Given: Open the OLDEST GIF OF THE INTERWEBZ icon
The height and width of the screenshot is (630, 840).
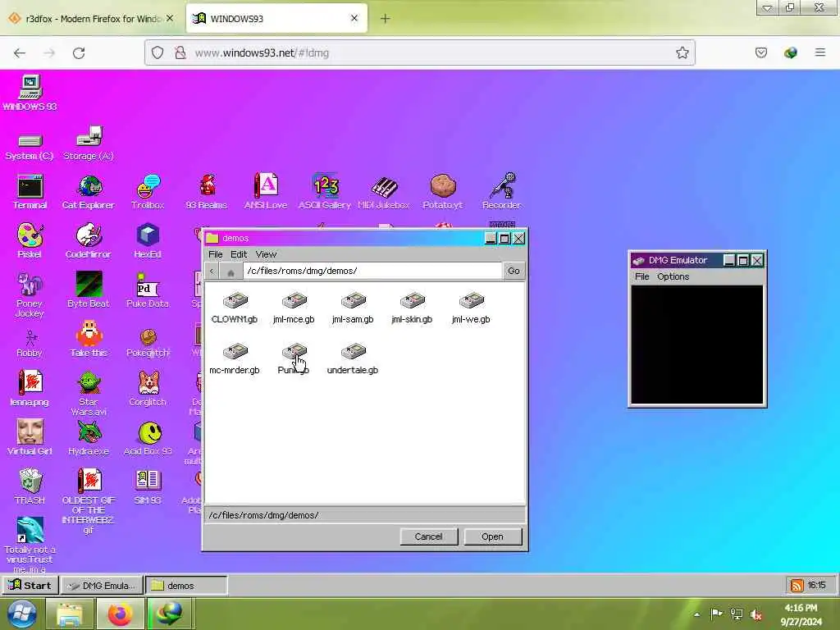Looking at the screenshot, I should tap(89, 500).
